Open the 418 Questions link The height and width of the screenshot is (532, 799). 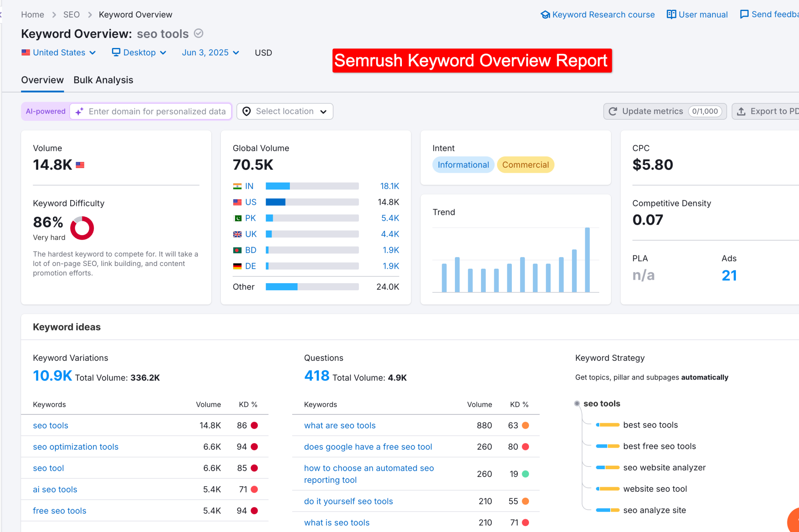[x=317, y=376]
